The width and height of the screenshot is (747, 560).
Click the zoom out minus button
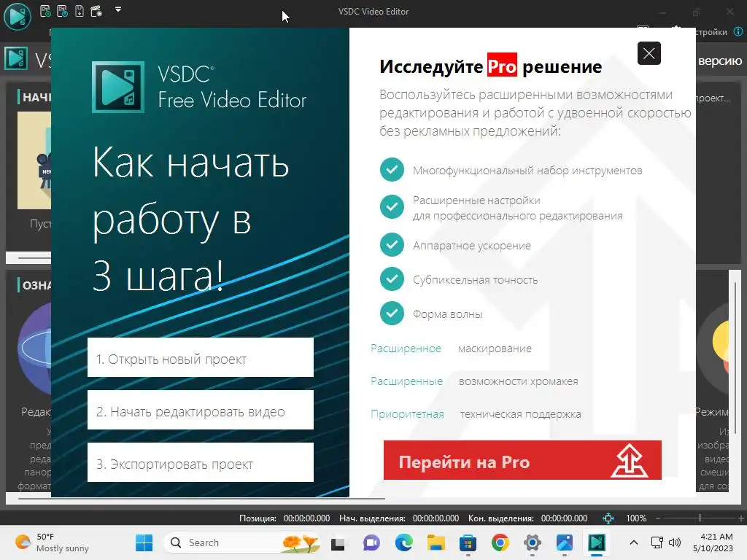(658, 518)
